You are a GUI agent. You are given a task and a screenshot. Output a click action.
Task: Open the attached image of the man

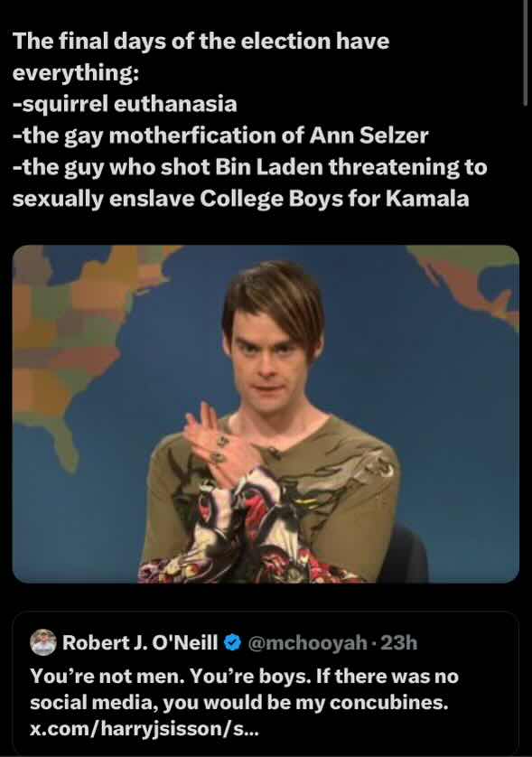point(266,414)
